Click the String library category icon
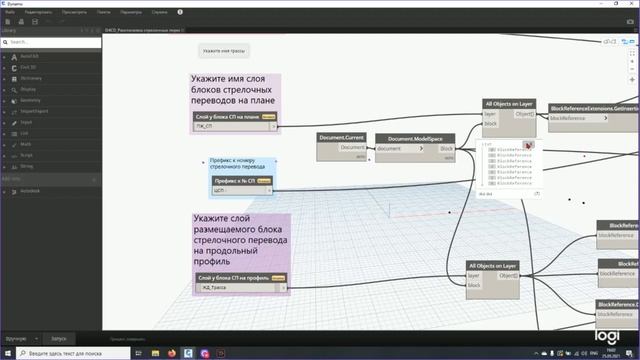 point(14,167)
